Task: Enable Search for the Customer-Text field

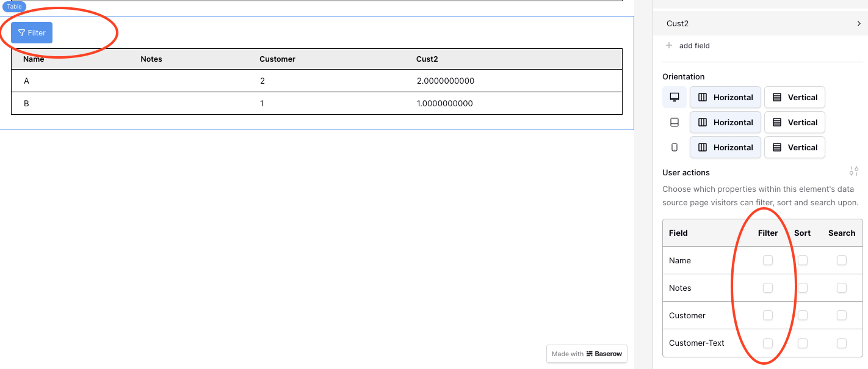Action: tap(842, 343)
